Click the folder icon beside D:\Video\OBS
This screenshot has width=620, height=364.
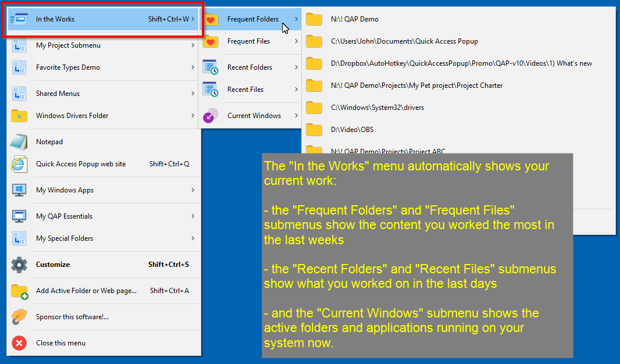(314, 130)
